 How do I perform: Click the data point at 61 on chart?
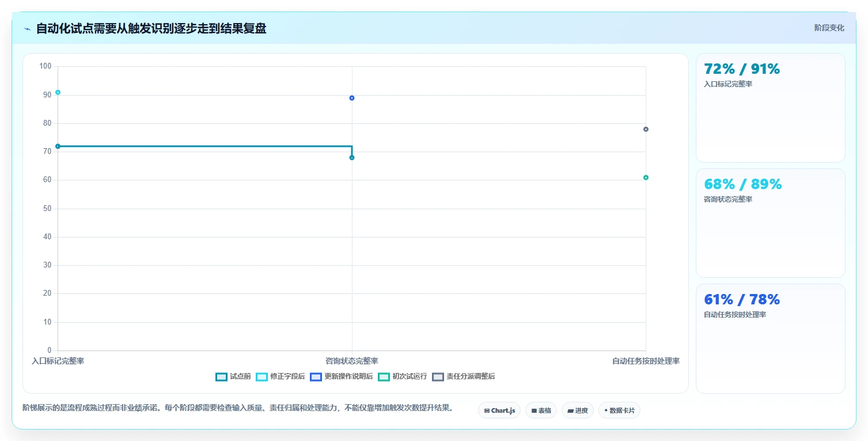click(646, 178)
